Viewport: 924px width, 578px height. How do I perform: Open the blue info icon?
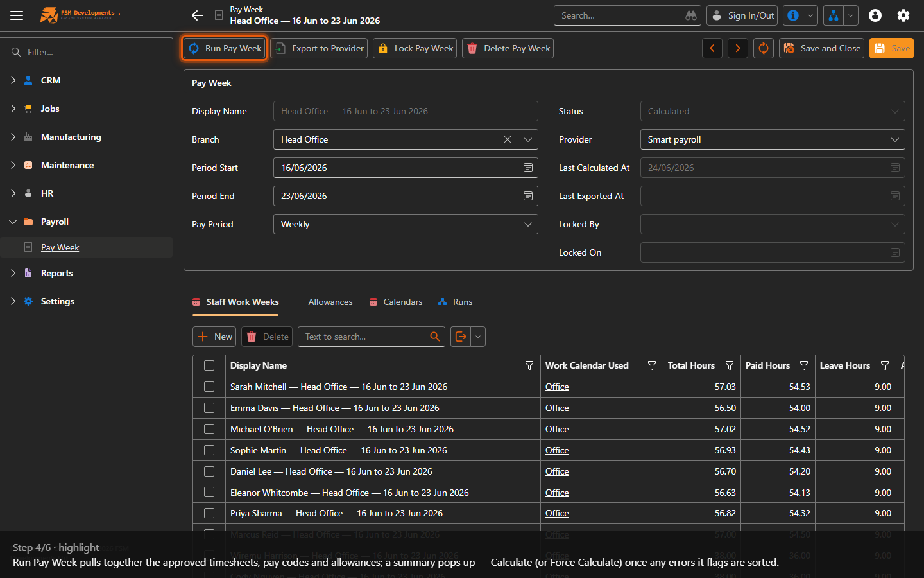pyautogui.click(x=793, y=15)
